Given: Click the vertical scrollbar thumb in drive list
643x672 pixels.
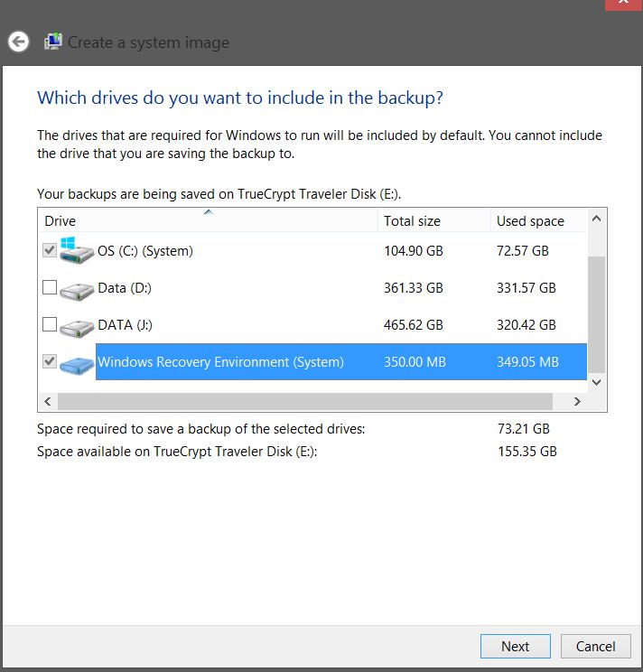Looking at the screenshot, I should pos(596,314).
